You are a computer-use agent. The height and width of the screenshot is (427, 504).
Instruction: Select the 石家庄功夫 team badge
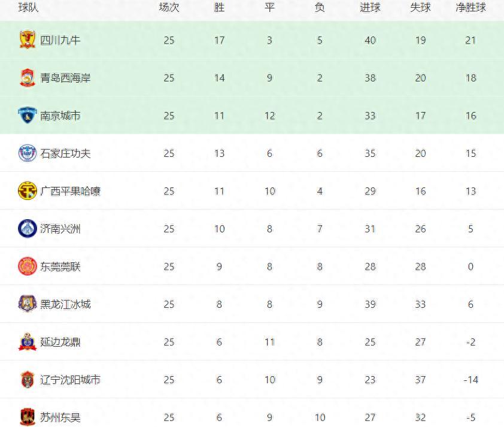tap(28, 153)
